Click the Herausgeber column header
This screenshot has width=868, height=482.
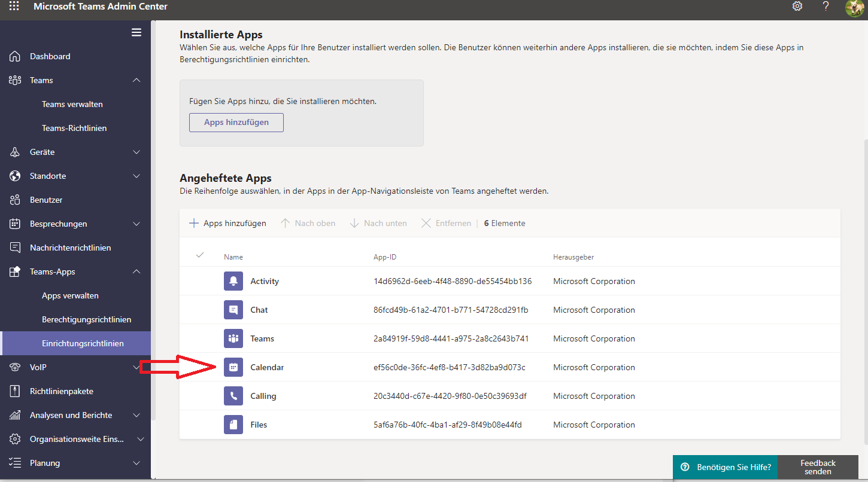[x=573, y=257]
